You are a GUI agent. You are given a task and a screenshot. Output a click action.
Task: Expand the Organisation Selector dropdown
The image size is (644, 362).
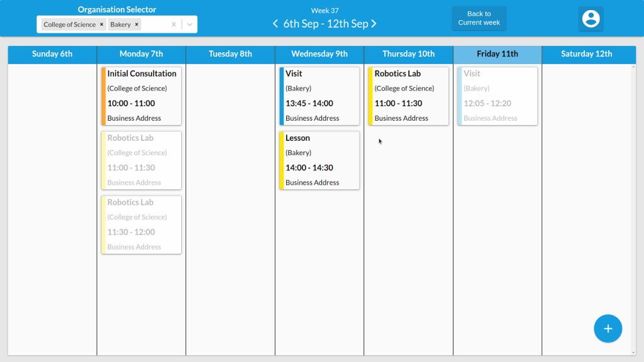(x=189, y=24)
